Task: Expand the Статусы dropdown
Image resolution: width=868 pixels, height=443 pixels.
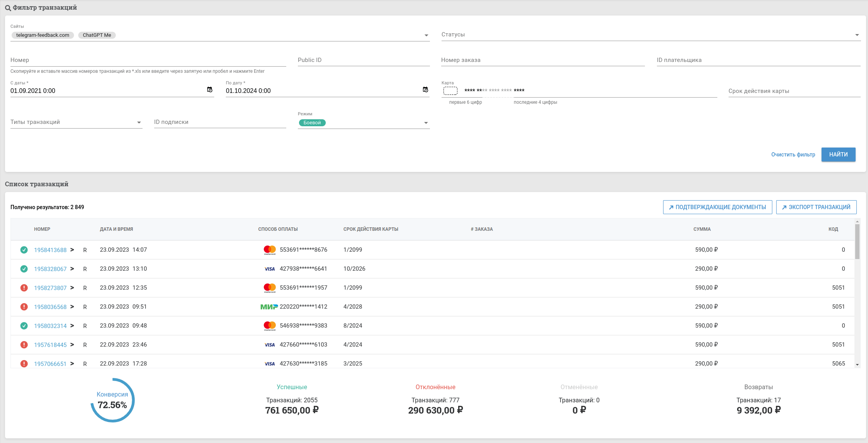Action: tap(857, 35)
